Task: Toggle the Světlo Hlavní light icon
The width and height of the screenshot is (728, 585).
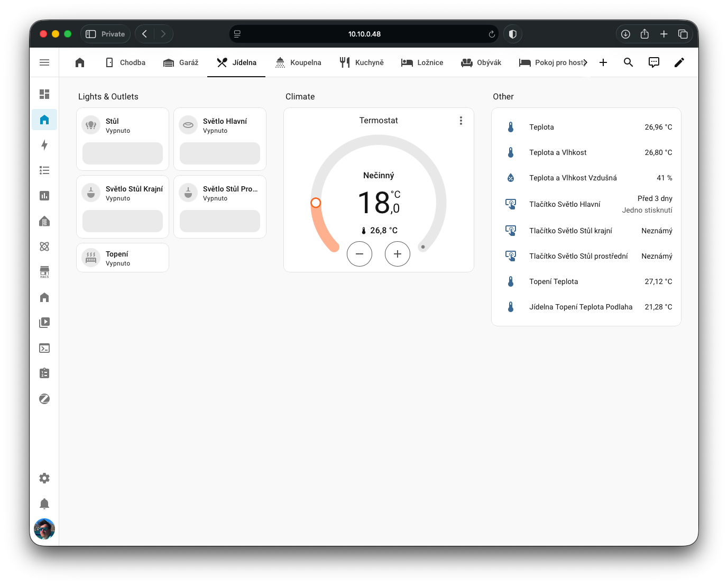Action: tap(188, 125)
